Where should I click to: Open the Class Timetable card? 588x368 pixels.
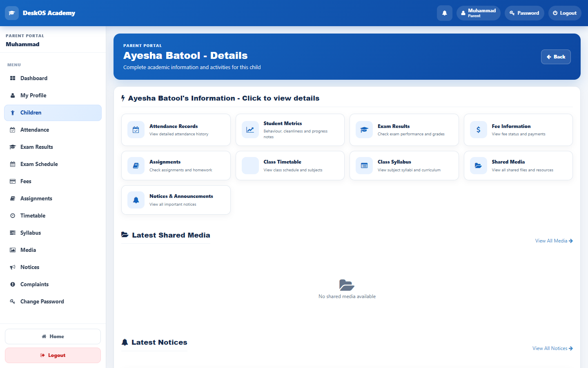pos(290,166)
